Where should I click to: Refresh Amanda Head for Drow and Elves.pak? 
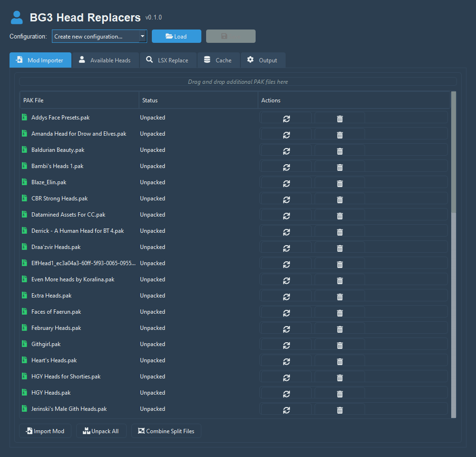coord(286,134)
